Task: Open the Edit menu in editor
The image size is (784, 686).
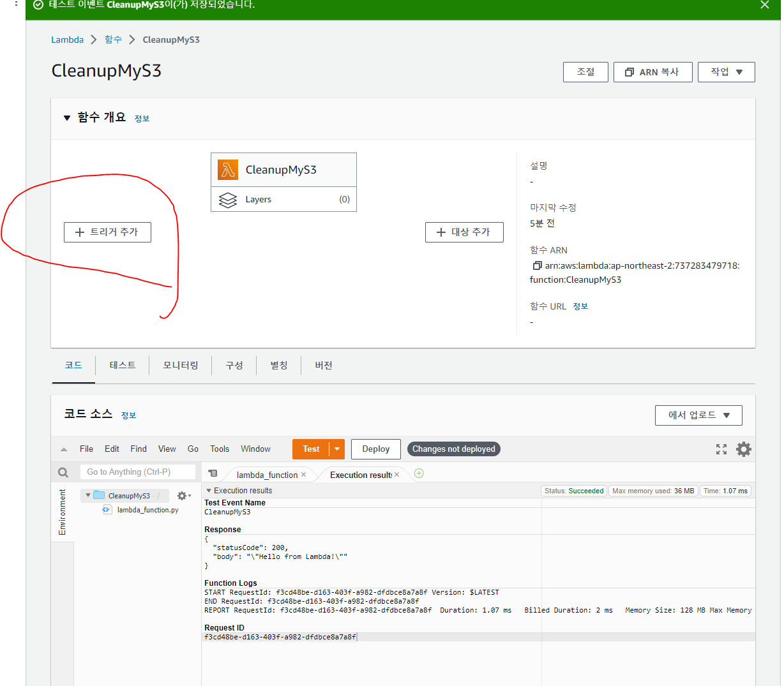Action: coord(112,449)
